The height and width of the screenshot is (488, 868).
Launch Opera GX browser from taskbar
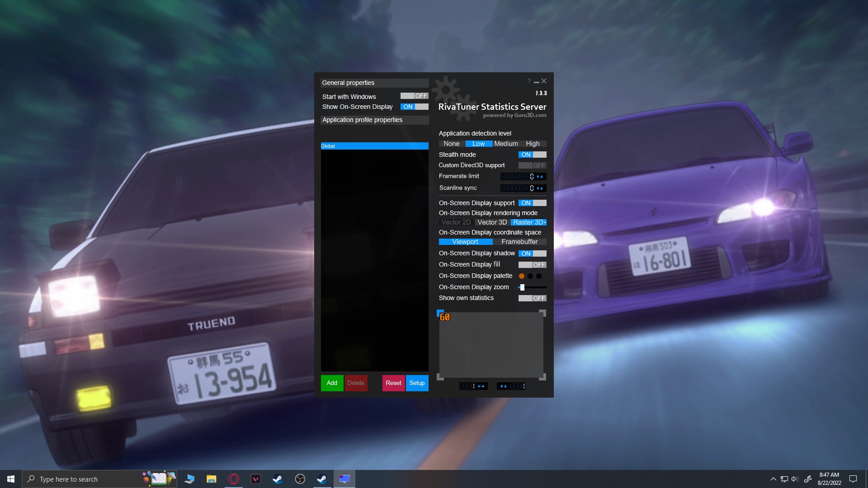click(x=234, y=479)
